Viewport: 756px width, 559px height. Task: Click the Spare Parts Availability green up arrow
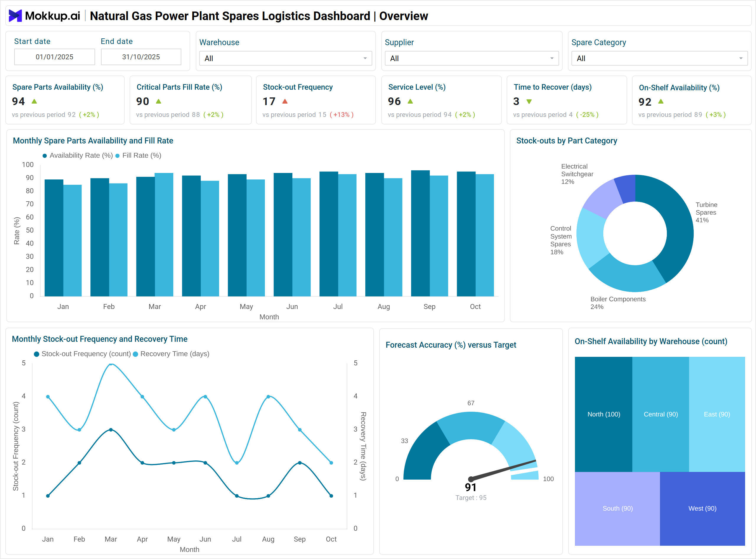point(34,101)
